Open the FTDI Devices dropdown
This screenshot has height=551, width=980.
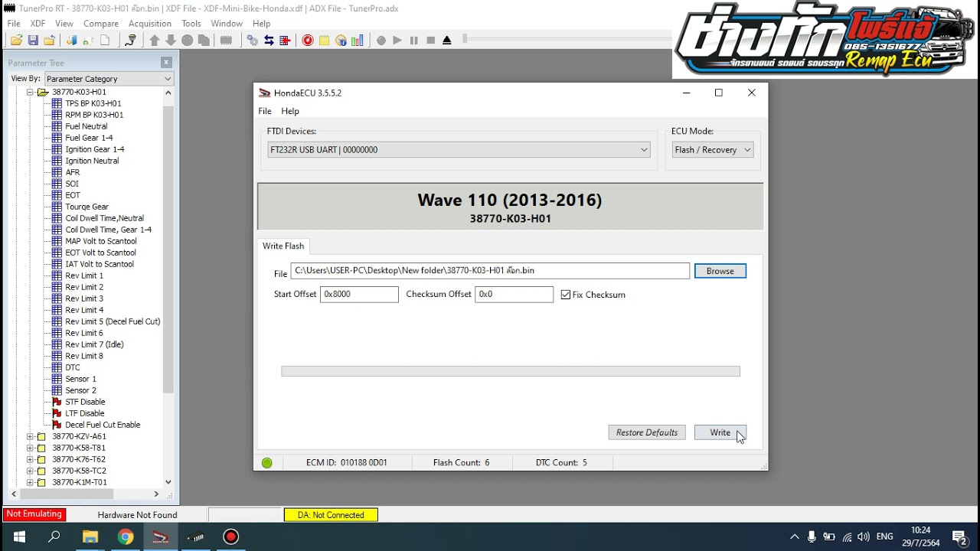(459, 150)
